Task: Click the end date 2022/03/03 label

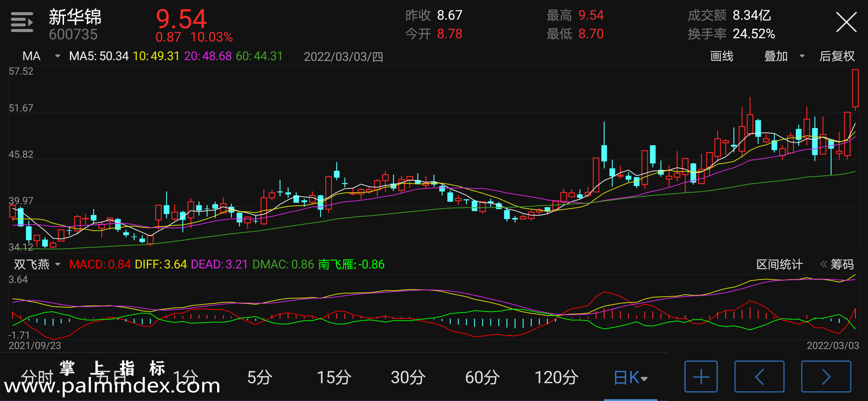Action: [x=833, y=346]
